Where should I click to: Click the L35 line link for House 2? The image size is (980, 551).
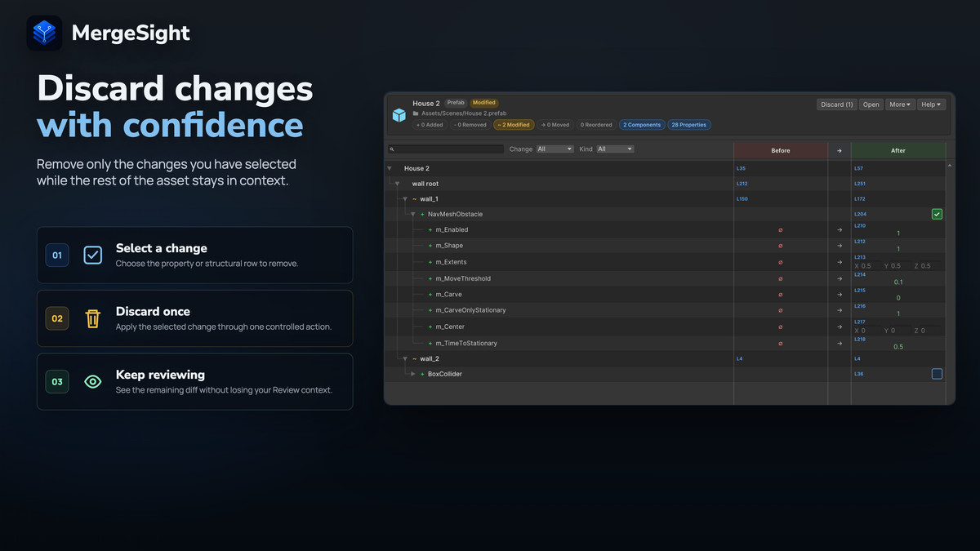[x=741, y=168]
